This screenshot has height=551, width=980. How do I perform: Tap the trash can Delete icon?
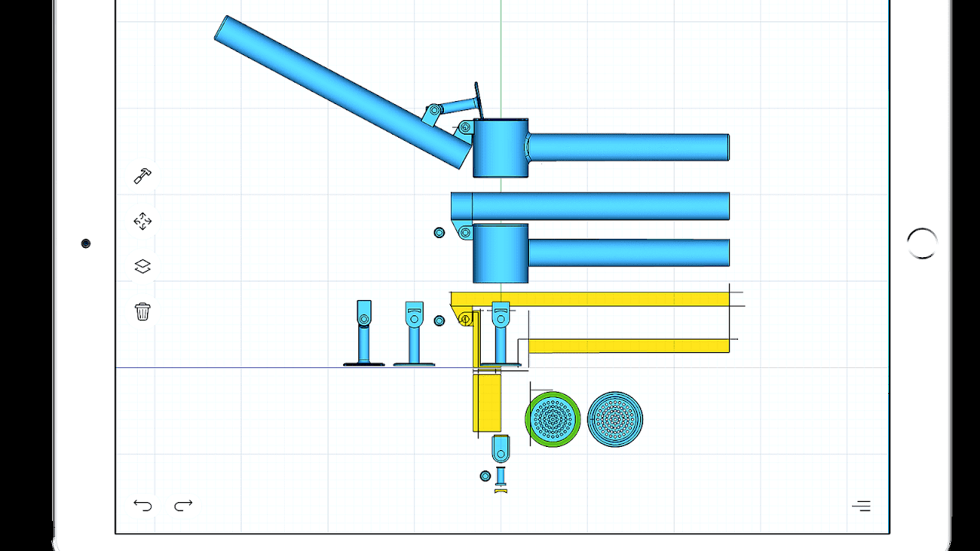[x=142, y=311]
